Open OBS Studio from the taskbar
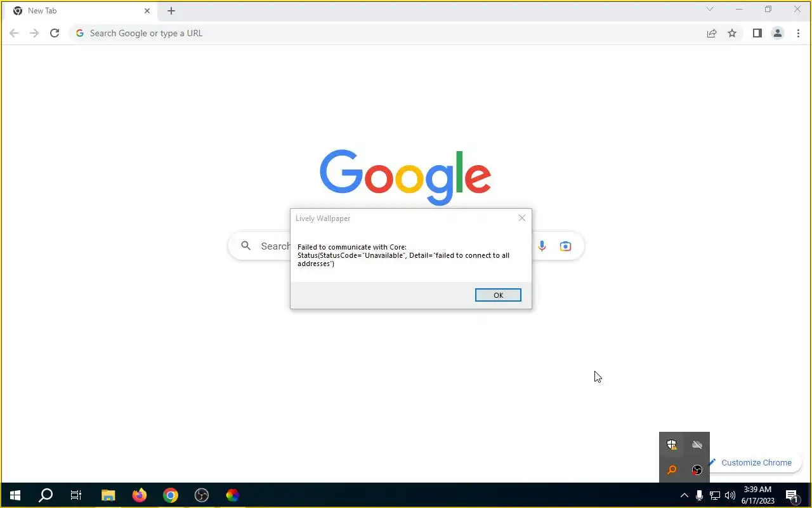The width and height of the screenshot is (812, 508). tap(202, 495)
